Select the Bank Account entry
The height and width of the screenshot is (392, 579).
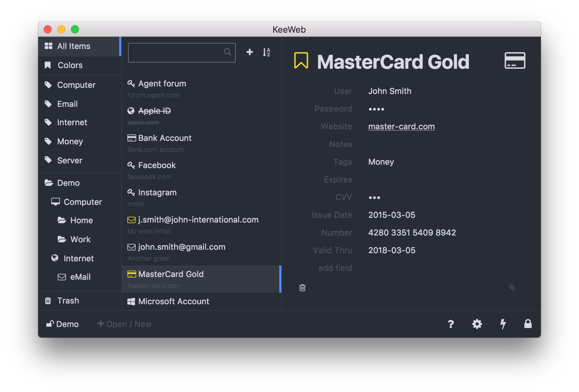tap(201, 143)
